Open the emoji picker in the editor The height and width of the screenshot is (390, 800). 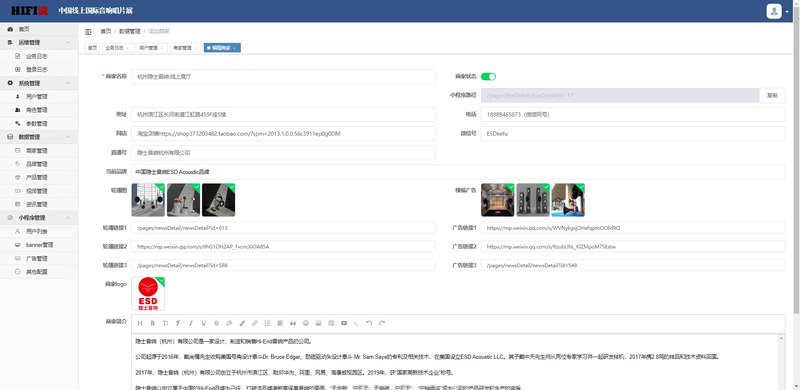coord(306,323)
